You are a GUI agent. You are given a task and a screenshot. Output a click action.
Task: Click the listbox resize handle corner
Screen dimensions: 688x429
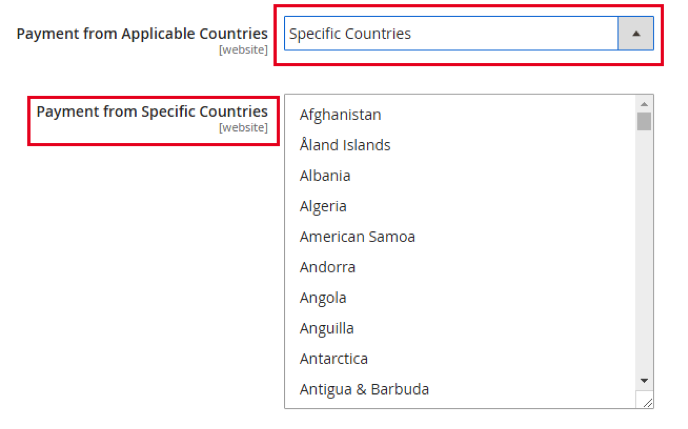[x=647, y=401]
